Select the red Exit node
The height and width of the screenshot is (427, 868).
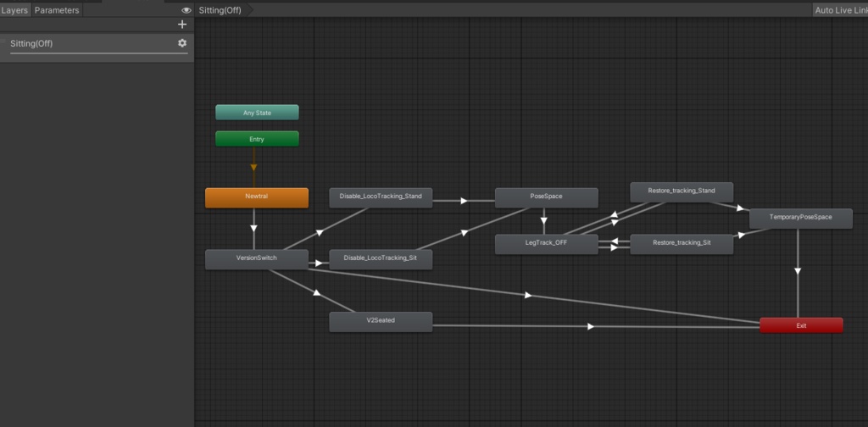pyautogui.click(x=802, y=326)
